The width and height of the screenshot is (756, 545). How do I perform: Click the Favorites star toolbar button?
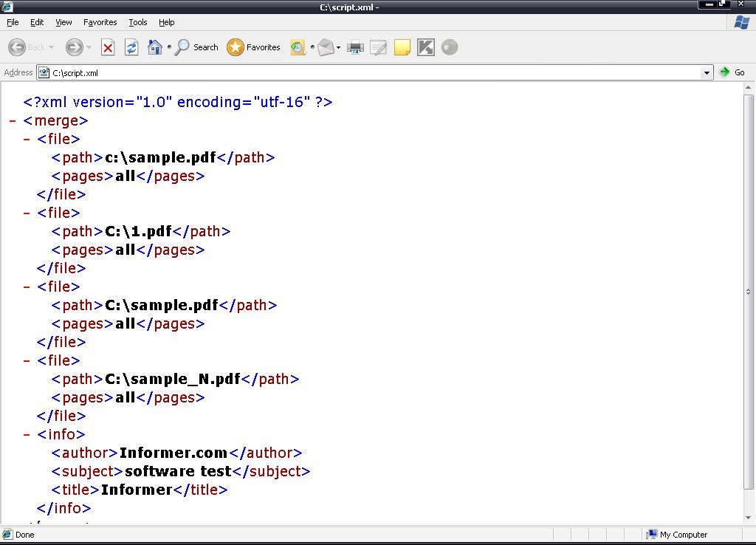point(254,47)
